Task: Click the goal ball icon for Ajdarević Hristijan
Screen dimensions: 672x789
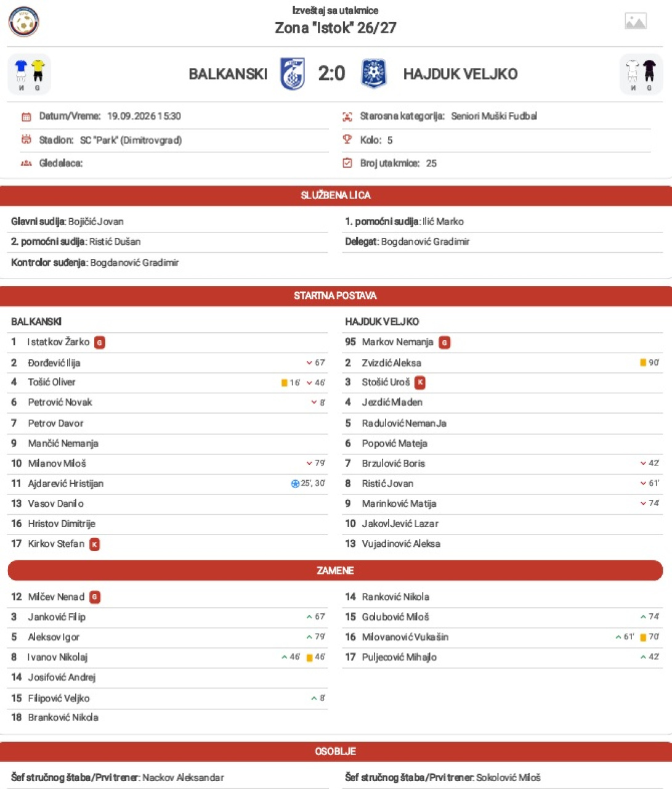Action: coord(294,484)
